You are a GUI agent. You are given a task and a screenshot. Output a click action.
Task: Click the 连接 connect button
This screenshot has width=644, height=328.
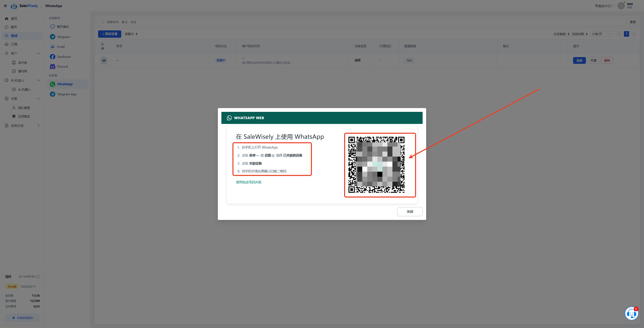579,61
